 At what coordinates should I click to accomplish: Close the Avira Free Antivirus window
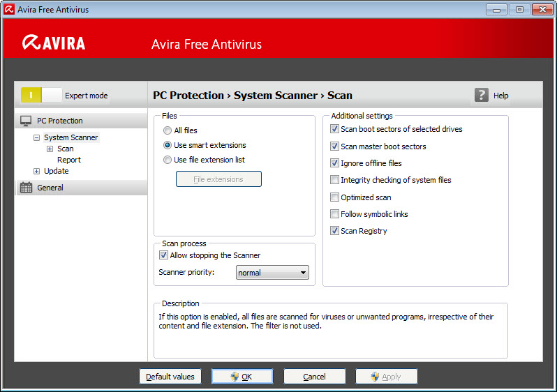tap(542, 10)
